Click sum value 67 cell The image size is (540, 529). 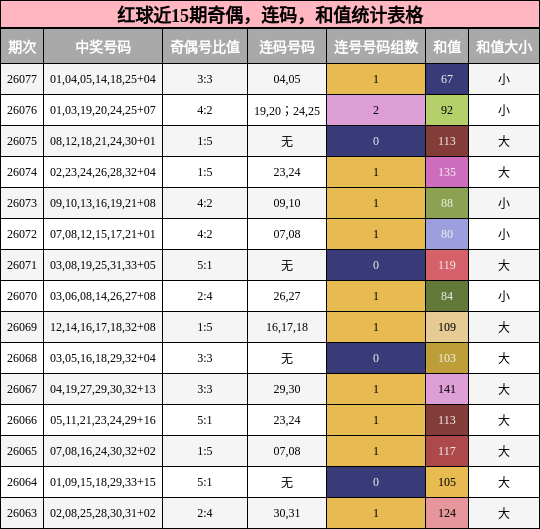click(447, 79)
